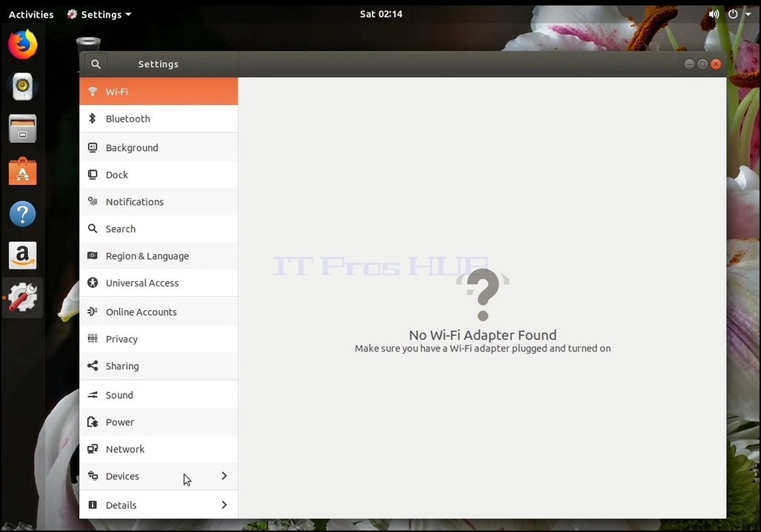Open Dock settings
This screenshot has width=761, height=532.
[x=158, y=175]
